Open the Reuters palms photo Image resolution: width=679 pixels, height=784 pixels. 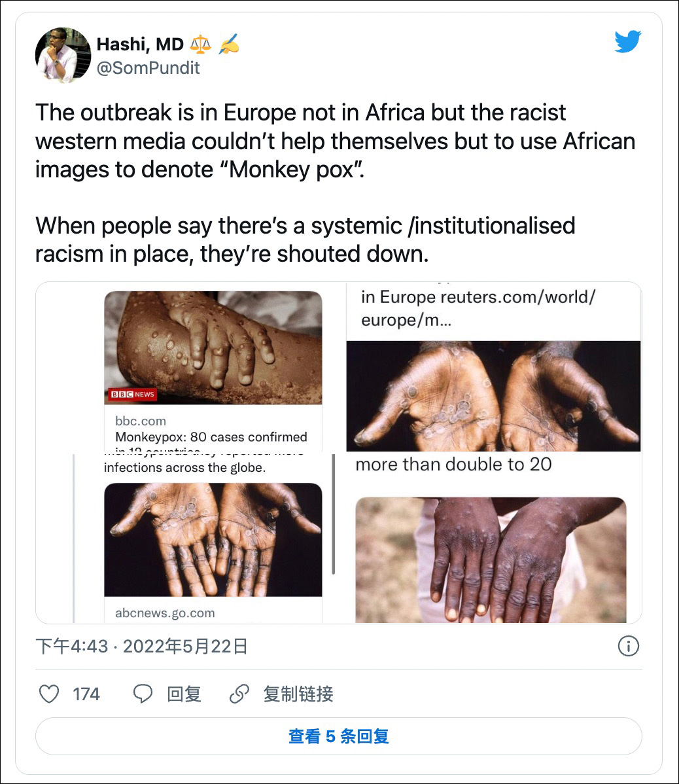click(493, 395)
